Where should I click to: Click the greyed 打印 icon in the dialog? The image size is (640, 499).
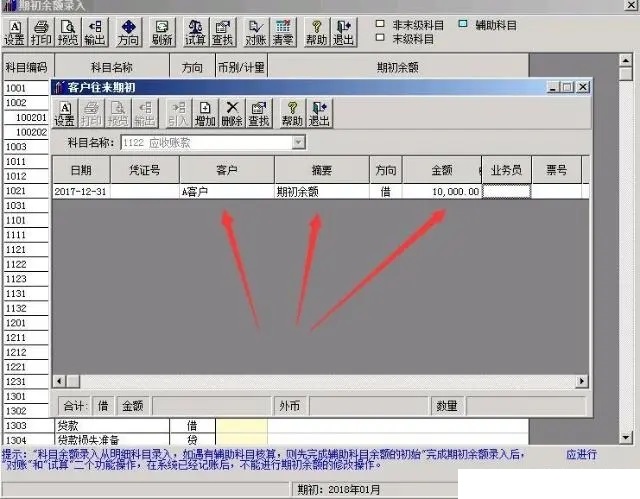tap(91, 113)
